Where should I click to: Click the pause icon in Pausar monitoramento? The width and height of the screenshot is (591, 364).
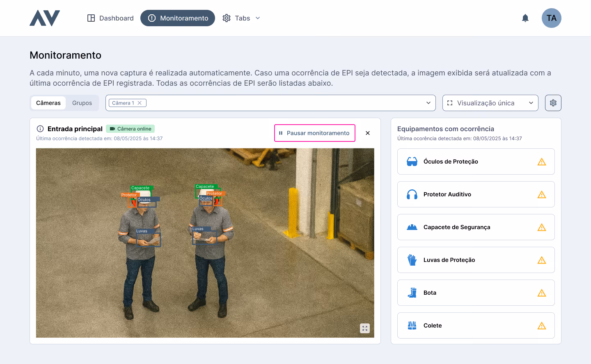pos(281,133)
